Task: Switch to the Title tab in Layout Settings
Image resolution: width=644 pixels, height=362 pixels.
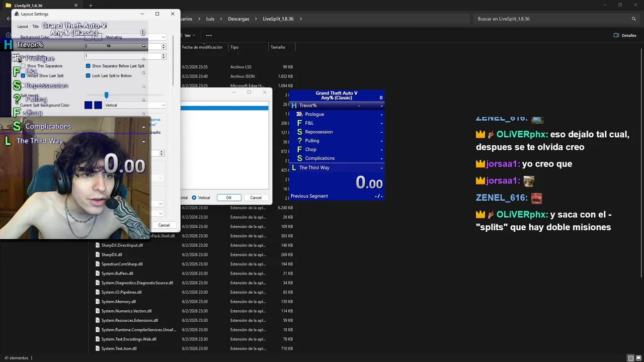Action: (x=35, y=26)
